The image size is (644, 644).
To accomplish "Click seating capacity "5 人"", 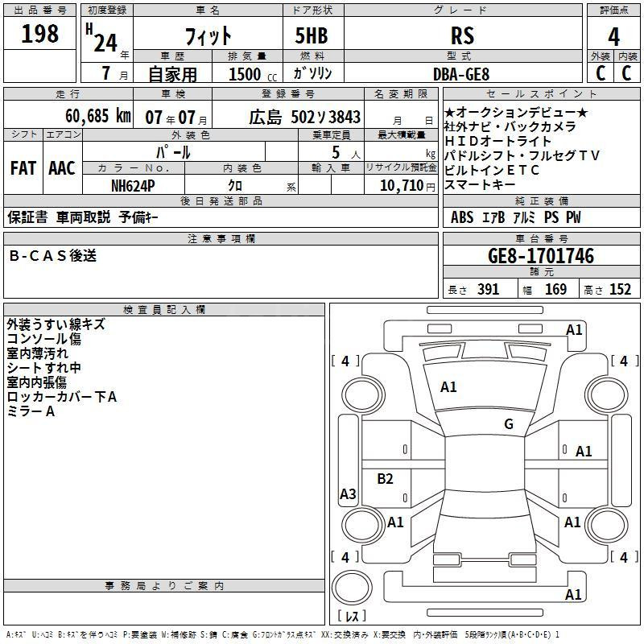I will 346,153.
